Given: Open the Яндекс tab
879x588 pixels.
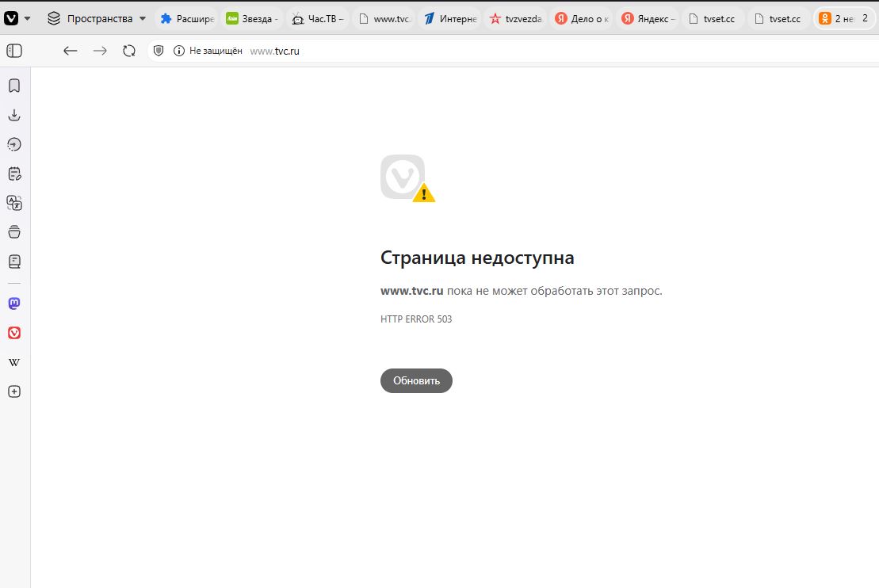Looking at the screenshot, I should [648, 18].
